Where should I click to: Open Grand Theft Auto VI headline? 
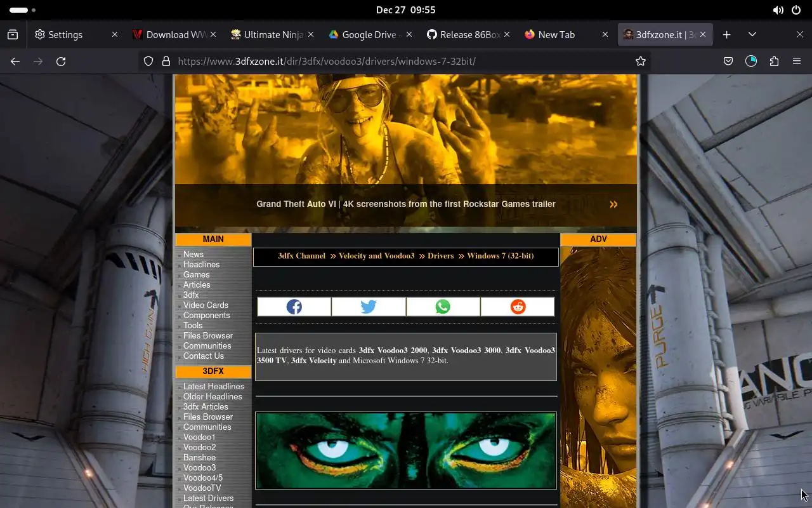(406, 204)
